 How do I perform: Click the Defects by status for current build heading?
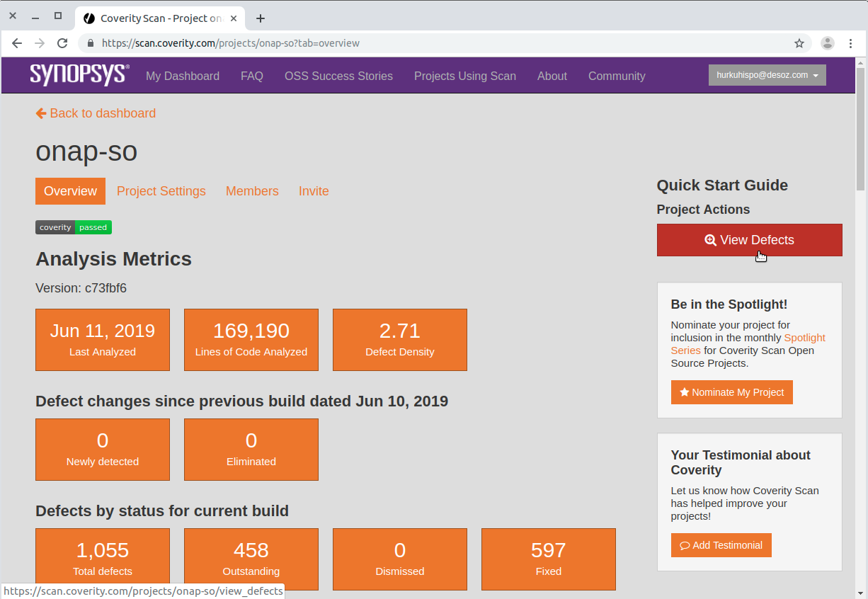click(x=162, y=511)
